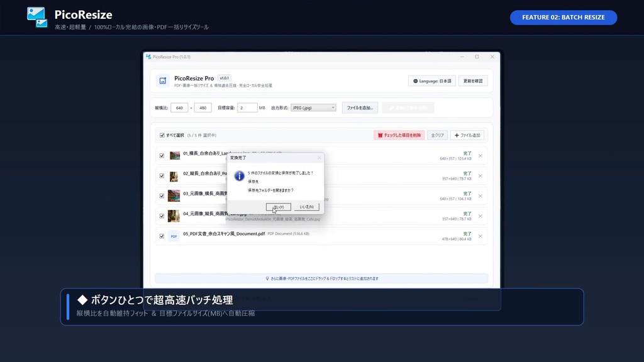Image resolution: width=644 pixels, height=362 pixels.
Task: Click the 目標容量 field showing 2
Action: pyautogui.click(x=247, y=107)
